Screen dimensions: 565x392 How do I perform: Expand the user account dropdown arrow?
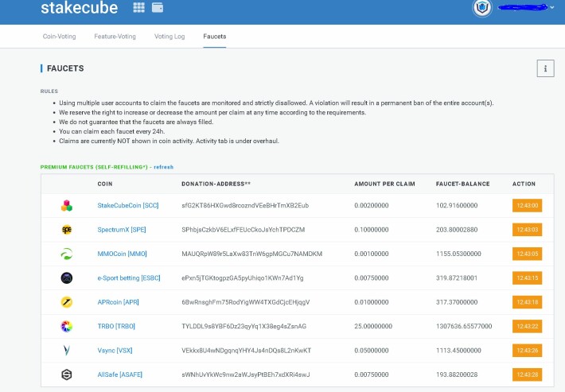coord(552,7)
